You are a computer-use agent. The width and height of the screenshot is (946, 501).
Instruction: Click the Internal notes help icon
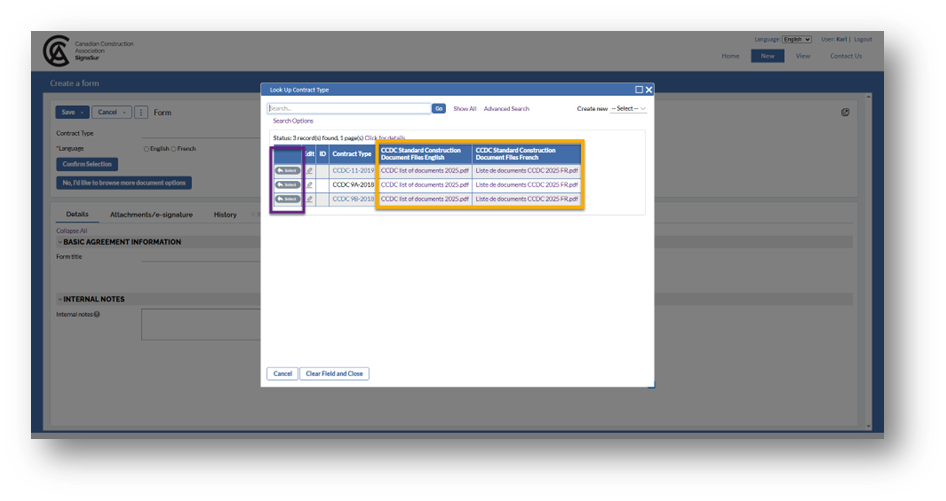point(97,314)
